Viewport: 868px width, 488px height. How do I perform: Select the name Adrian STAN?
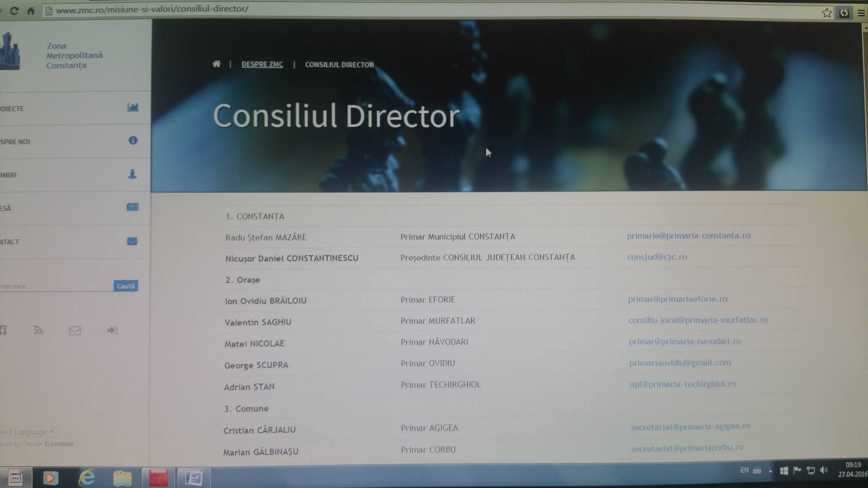tap(249, 387)
